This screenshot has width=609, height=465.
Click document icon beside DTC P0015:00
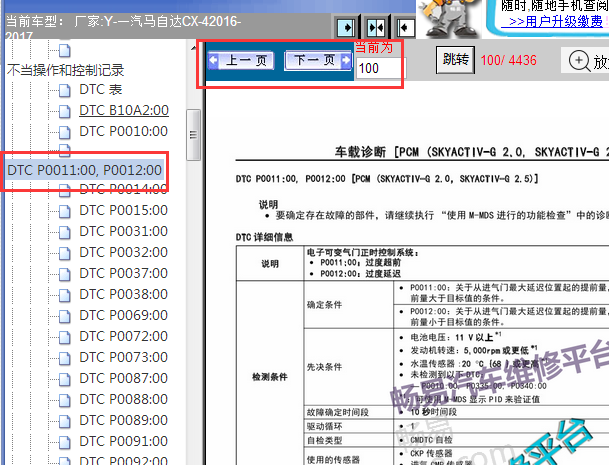click(x=65, y=211)
